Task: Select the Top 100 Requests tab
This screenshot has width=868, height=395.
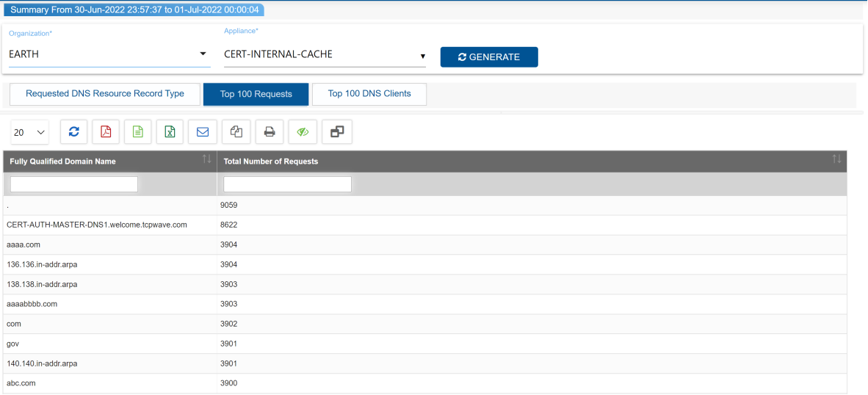Action: tap(256, 94)
